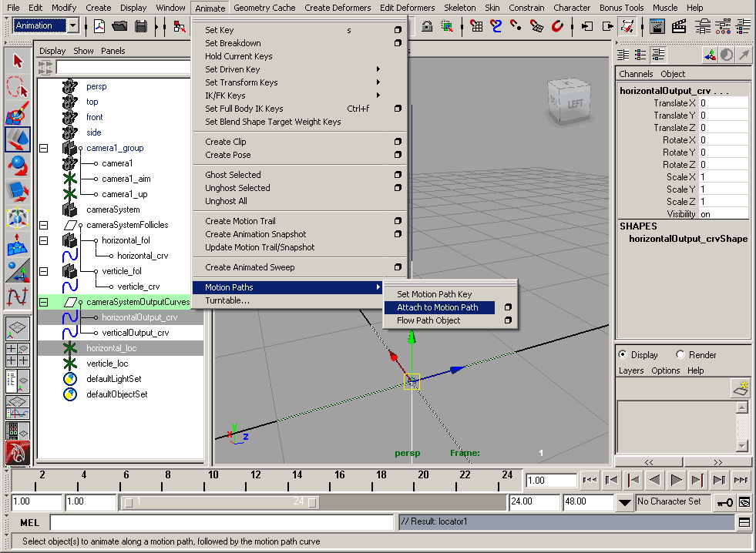Collapse the cameraSystemFollicles node
Screen dimensions: 756x553
pyautogui.click(x=43, y=225)
